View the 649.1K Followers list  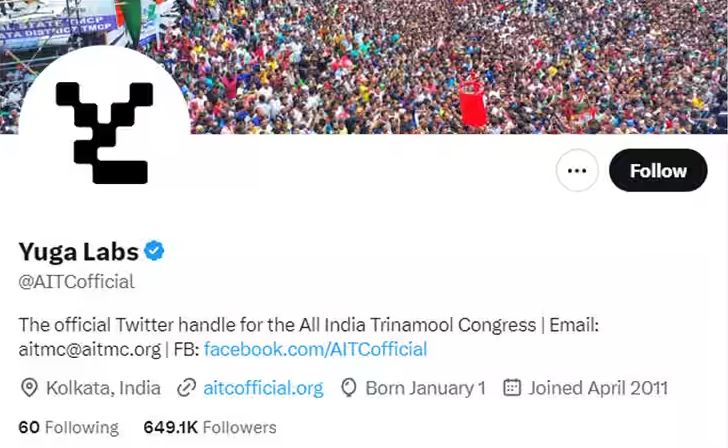209,427
